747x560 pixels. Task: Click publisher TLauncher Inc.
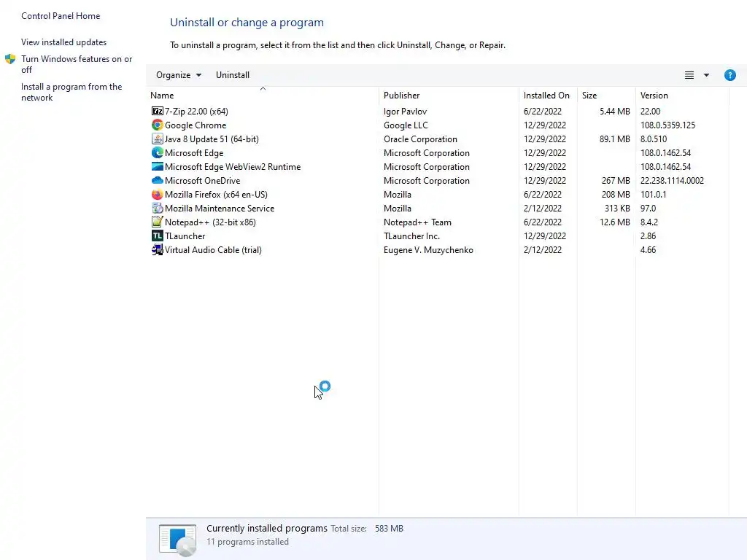tap(411, 236)
